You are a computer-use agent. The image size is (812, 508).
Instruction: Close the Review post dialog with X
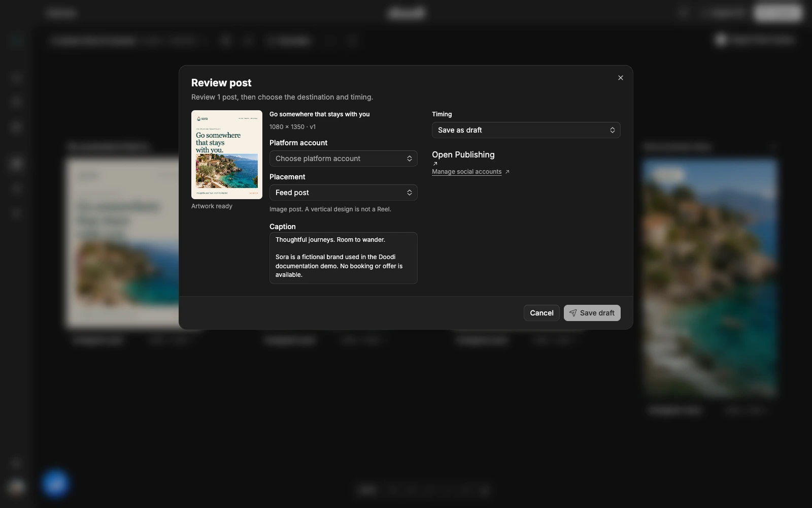[x=620, y=78]
